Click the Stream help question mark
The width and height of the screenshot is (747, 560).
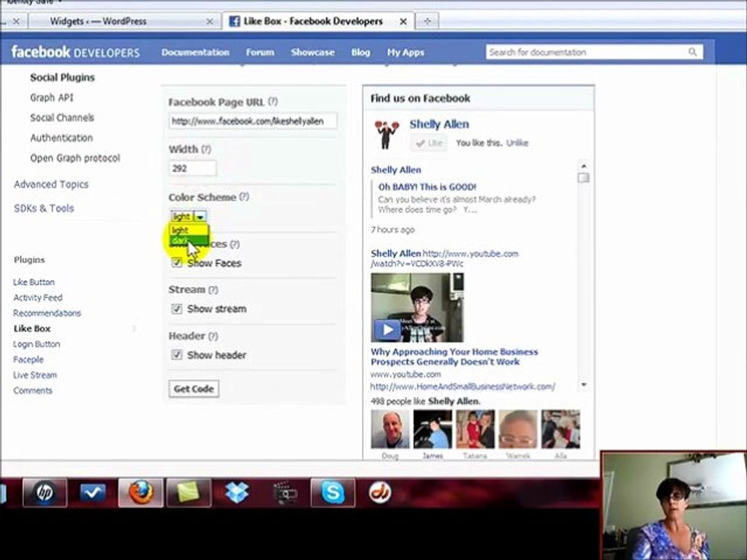(x=213, y=289)
